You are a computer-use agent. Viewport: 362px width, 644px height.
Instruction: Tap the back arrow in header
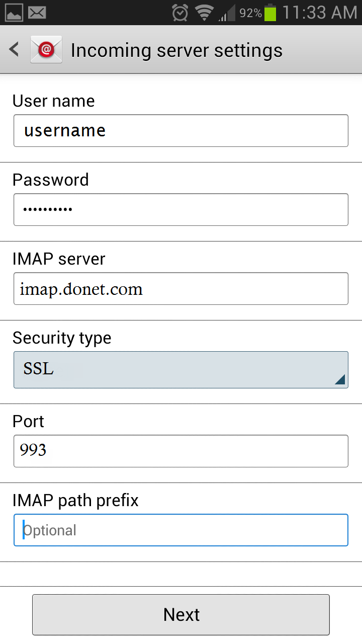click(15, 49)
